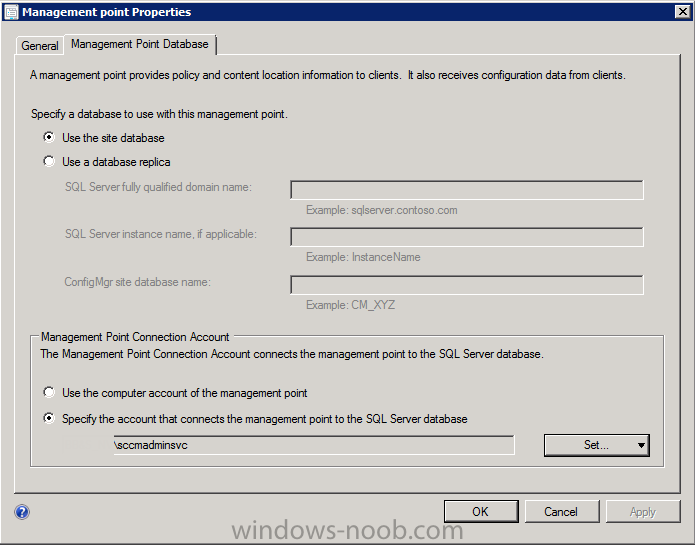Click the sccmadminsvc account field
The height and width of the screenshot is (545, 695).
(x=313, y=445)
